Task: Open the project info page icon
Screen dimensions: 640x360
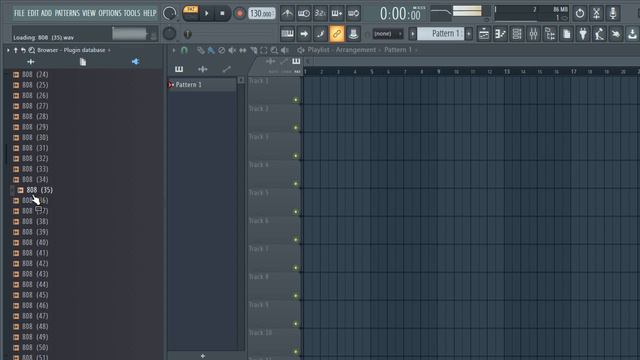Action: click(567, 34)
